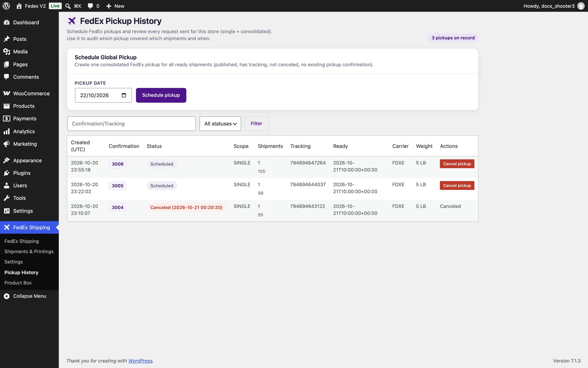
Task: Click the Media icon in sidebar
Action: pos(7,52)
